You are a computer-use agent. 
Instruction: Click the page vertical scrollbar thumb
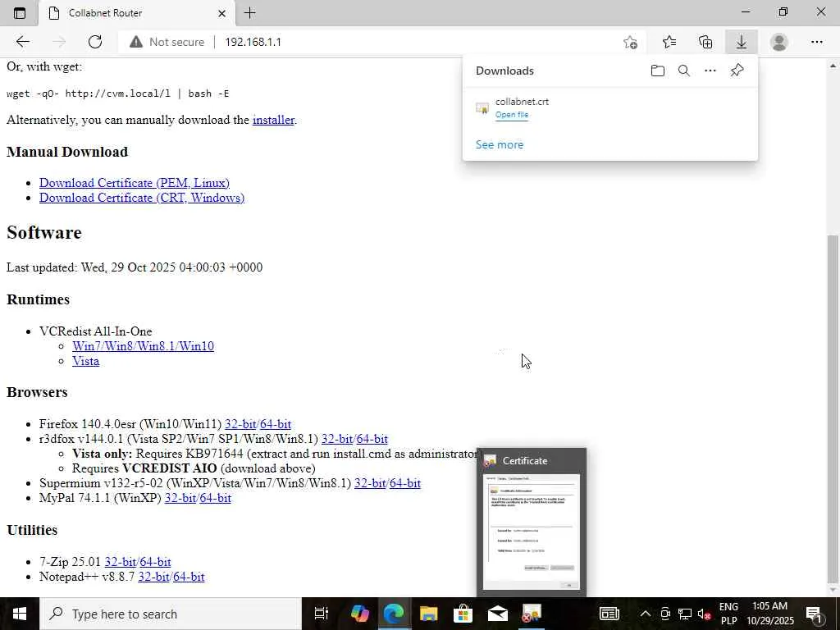click(x=833, y=409)
